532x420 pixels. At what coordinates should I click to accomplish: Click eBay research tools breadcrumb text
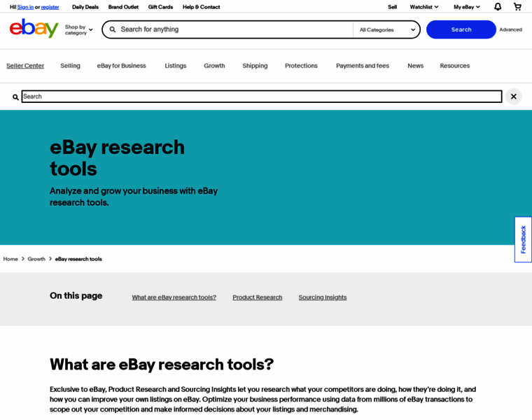pyautogui.click(x=78, y=259)
